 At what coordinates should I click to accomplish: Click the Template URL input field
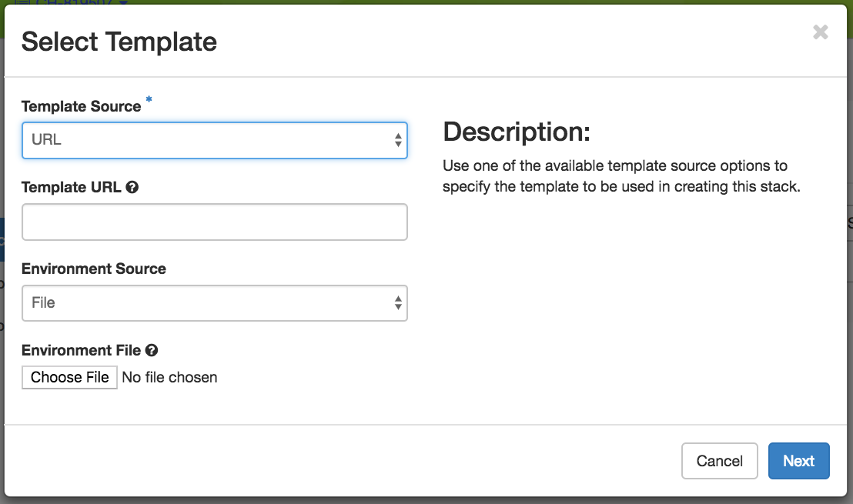click(214, 222)
